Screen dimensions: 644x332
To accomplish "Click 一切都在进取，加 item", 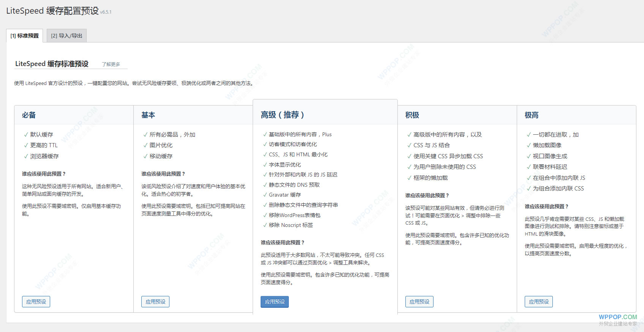I will (x=555, y=135).
